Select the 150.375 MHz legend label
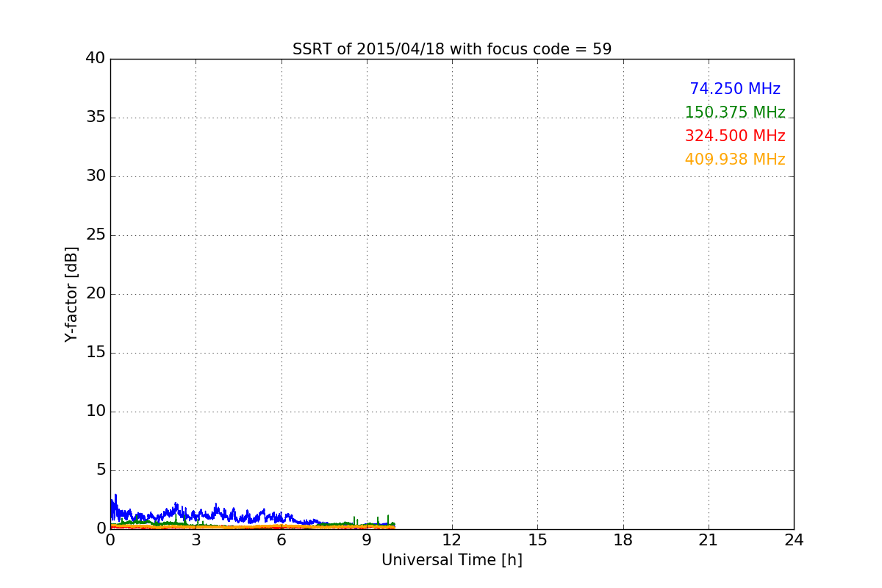882x588 pixels. (735, 112)
